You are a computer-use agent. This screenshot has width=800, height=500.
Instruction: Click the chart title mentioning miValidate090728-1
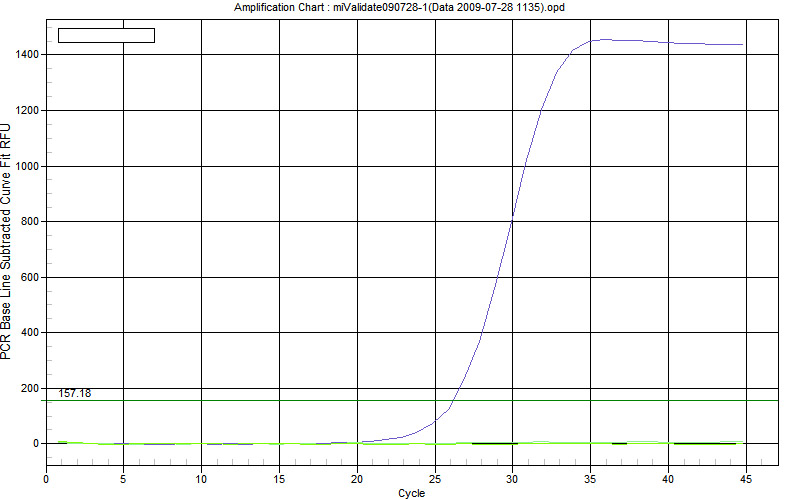(x=399, y=8)
